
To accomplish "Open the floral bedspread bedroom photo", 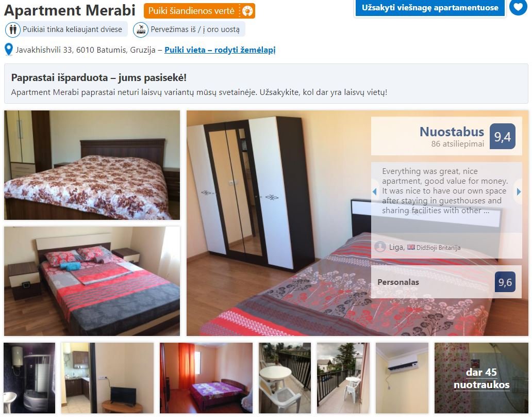I will [92, 165].
